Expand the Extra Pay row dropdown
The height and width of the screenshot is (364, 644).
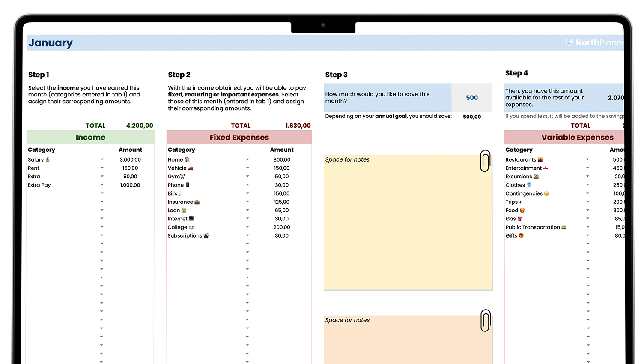coord(102,185)
